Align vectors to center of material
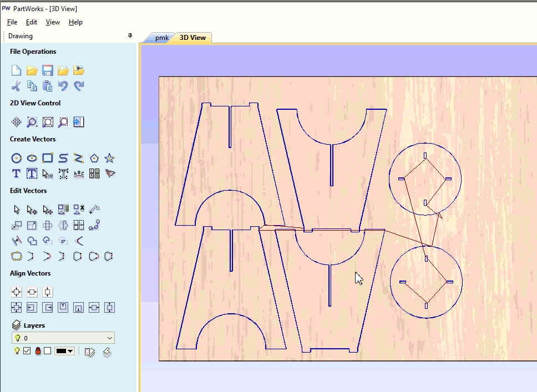The width and height of the screenshot is (537, 392). coord(16,292)
